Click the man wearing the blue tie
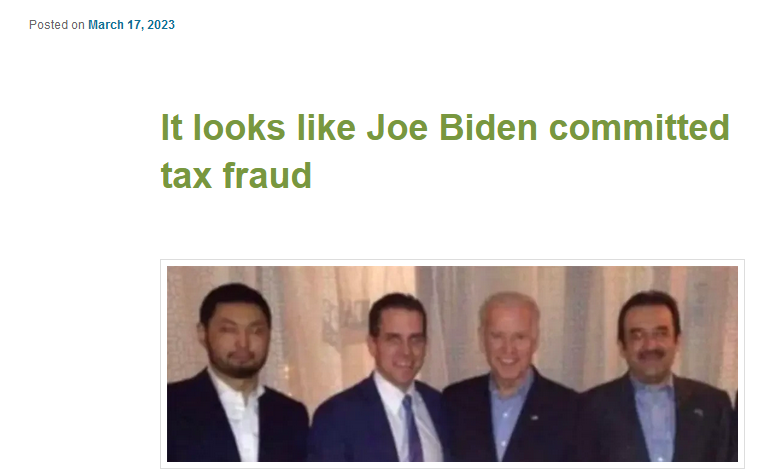Viewport: 777px width, 473px height. [x=384, y=379]
